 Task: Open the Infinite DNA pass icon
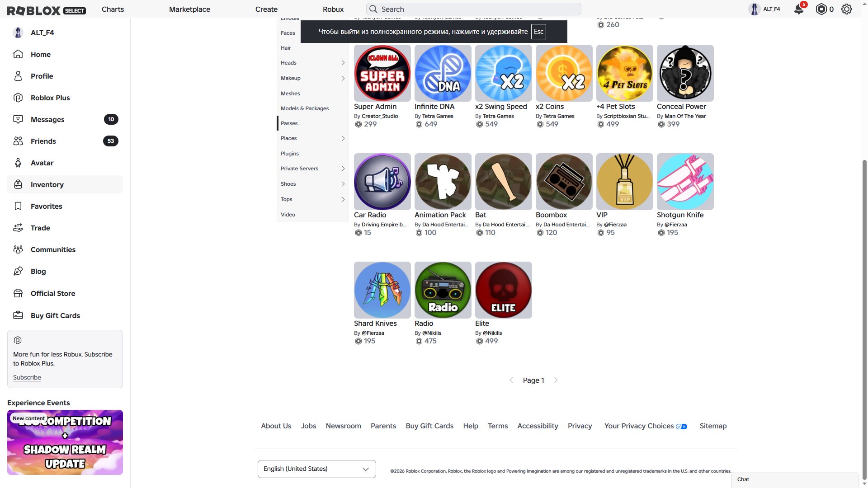pyautogui.click(x=443, y=73)
